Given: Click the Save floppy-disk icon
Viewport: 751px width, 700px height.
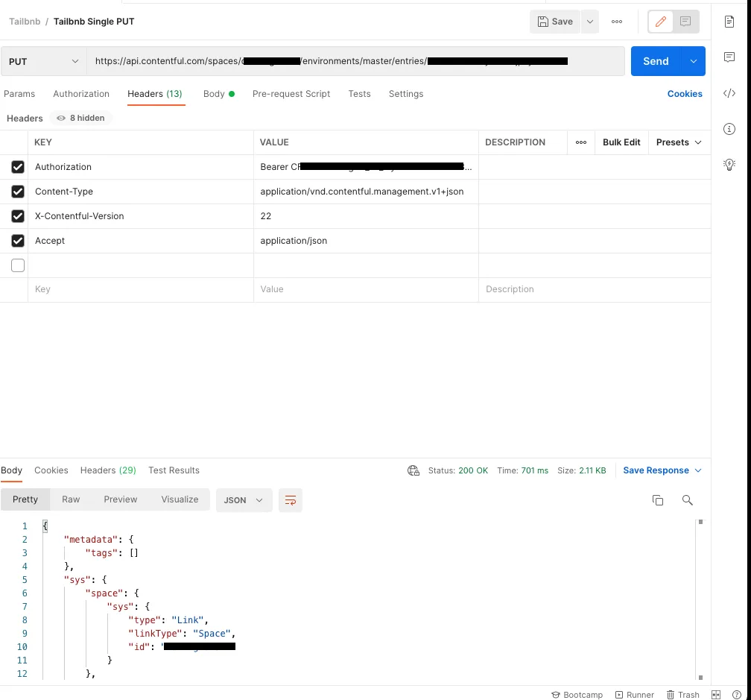Looking at the screenshot, I should tap(542, 22).
